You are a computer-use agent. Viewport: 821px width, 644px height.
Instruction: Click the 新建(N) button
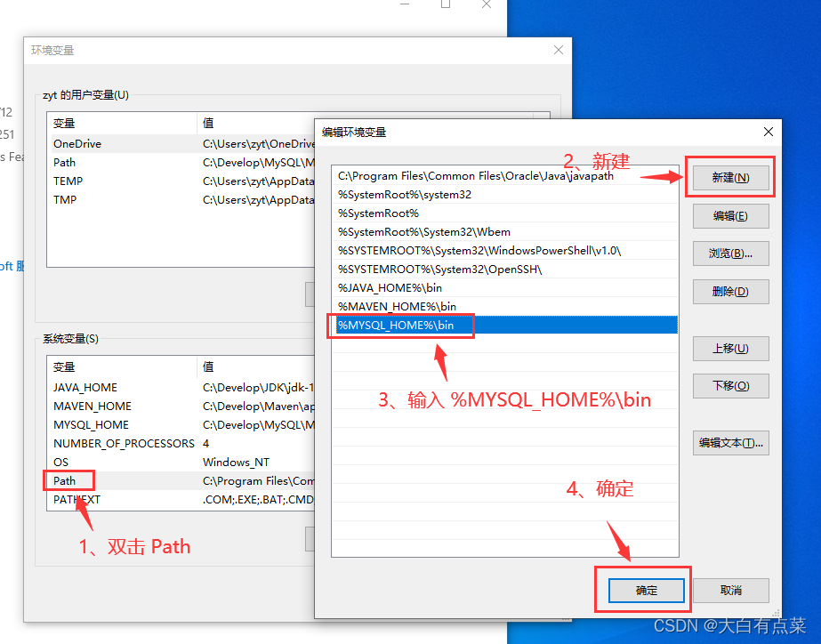click(x=730, y=178)
